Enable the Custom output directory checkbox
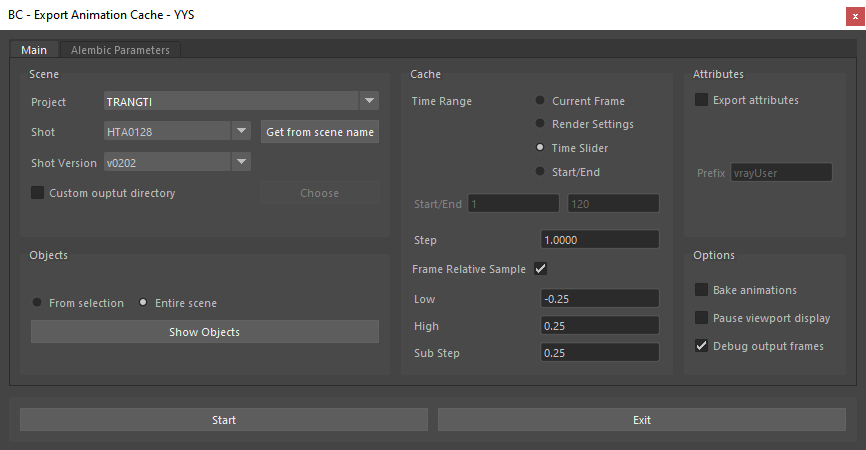 [38, 193]
